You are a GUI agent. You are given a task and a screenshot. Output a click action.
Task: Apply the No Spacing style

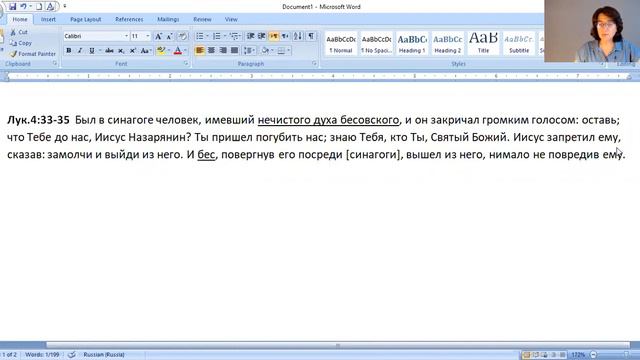coord(376,44)
